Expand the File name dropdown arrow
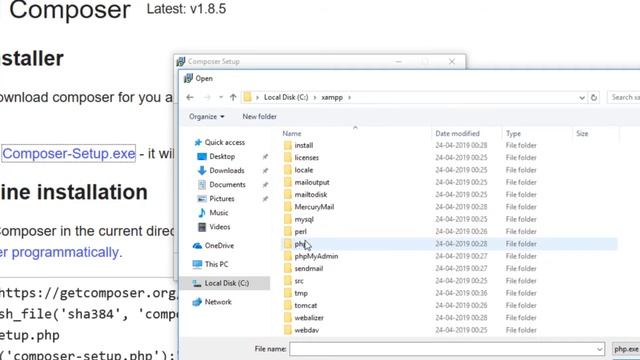The image size is (640, 360). click(599, 349)
